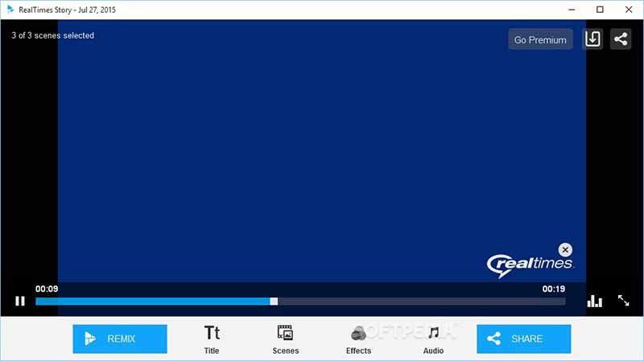This screenshot has height=361, width=644.
Task: Click the RealTimes logo watermark
Action: [x=529, y=265]
